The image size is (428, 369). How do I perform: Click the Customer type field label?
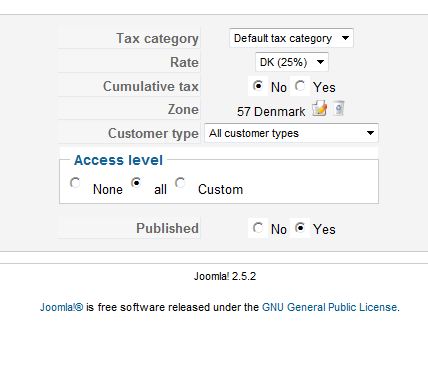(153, 133)
